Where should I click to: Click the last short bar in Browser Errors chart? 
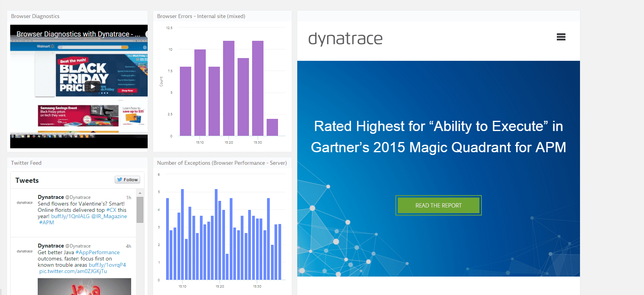click(272, 127)
